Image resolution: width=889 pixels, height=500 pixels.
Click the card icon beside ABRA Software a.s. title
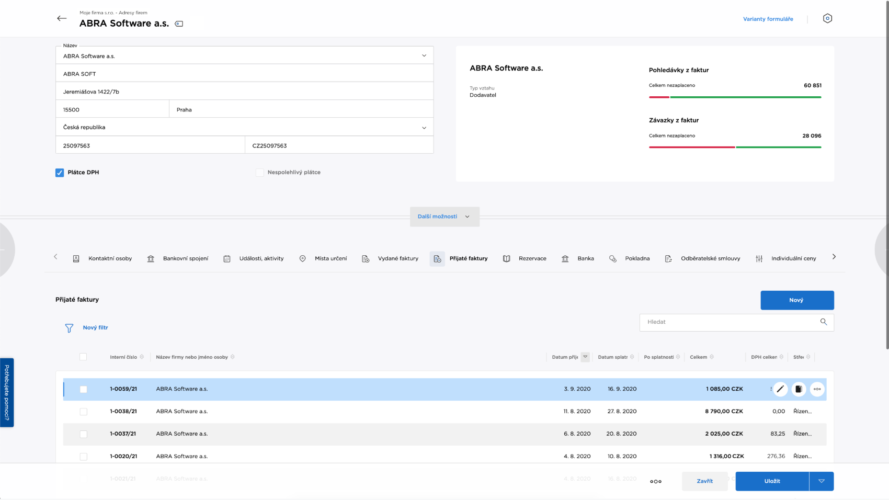tap(179, 24)
